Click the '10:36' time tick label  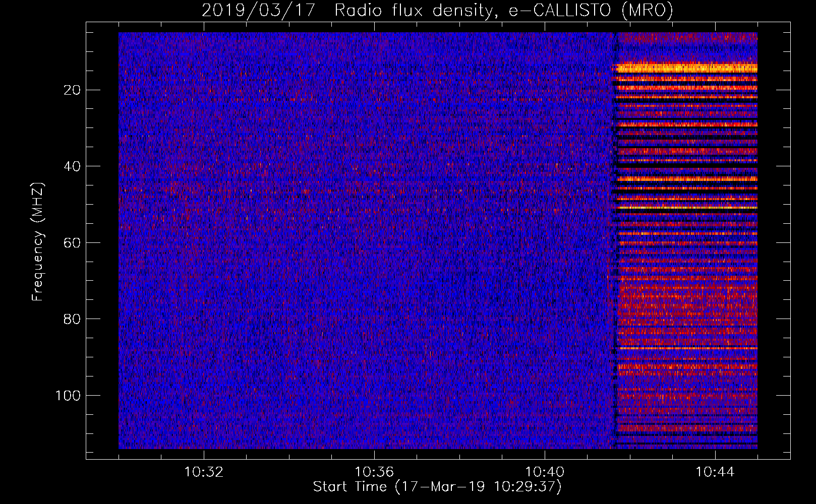pos(374,472)
